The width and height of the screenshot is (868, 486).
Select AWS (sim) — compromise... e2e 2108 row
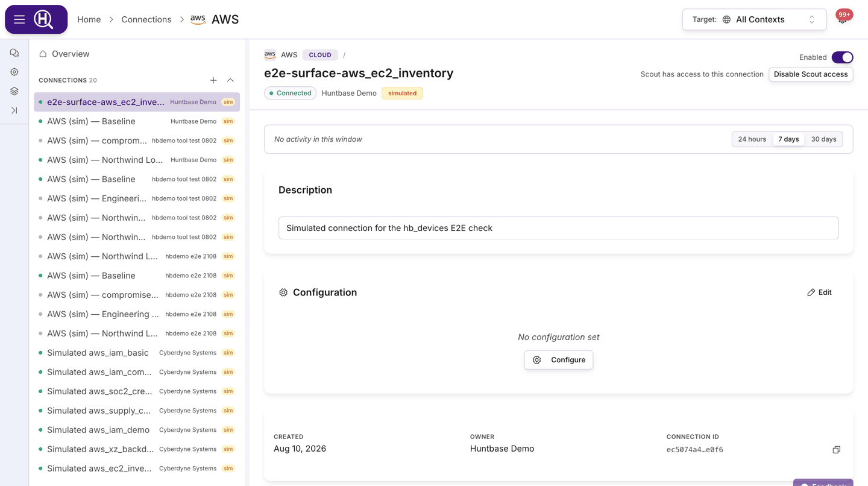pos(137,295)
